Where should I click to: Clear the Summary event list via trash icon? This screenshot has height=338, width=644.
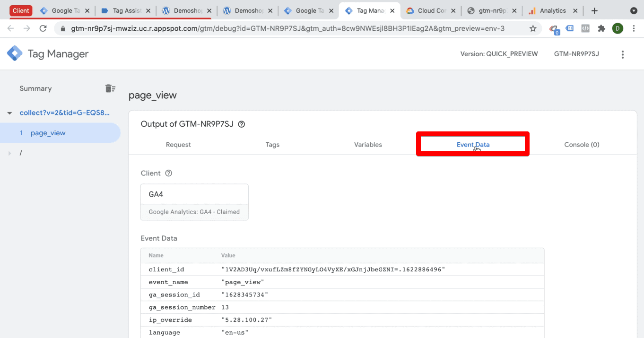110,88
